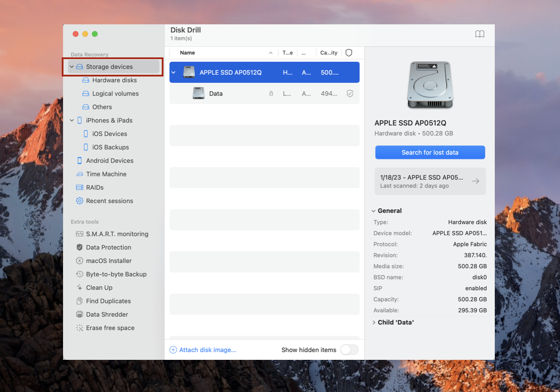
Task: Click the arrow on the last scanned session card
Action: pyautogui.click(x=476, y=181)
